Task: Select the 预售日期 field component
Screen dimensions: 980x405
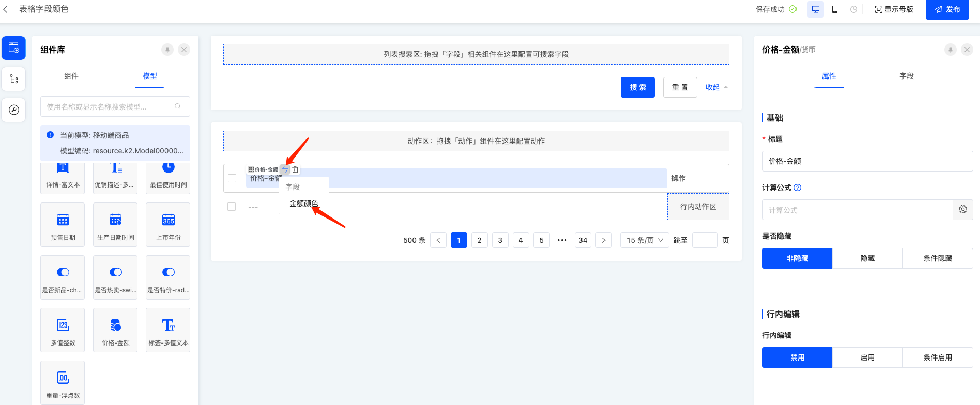Action: click(x=63, y=225)
